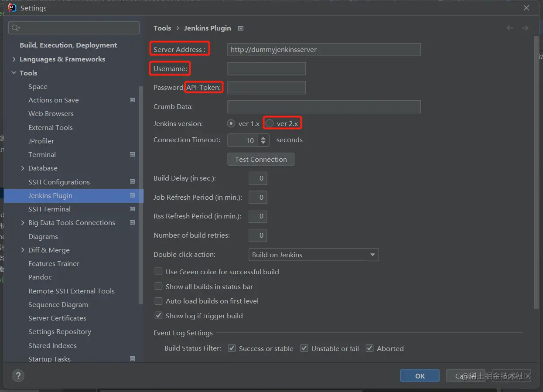Open the JProfiler settings page

pos(41,141)
